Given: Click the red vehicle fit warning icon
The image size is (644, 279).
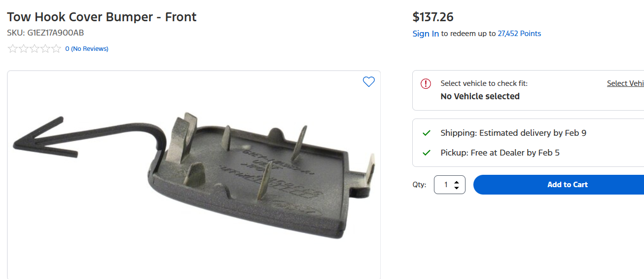Looking at the screenshot, I should 426,84.
